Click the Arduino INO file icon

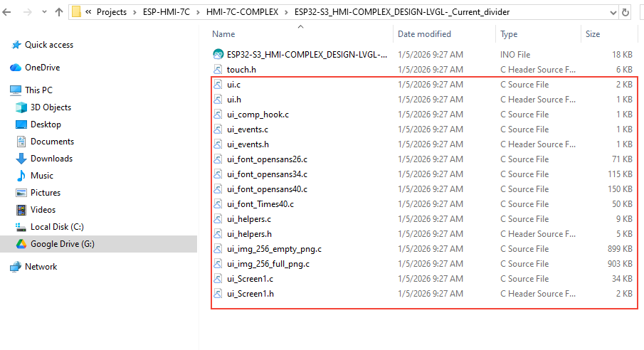pyautogui.click(x=218, y=54)
